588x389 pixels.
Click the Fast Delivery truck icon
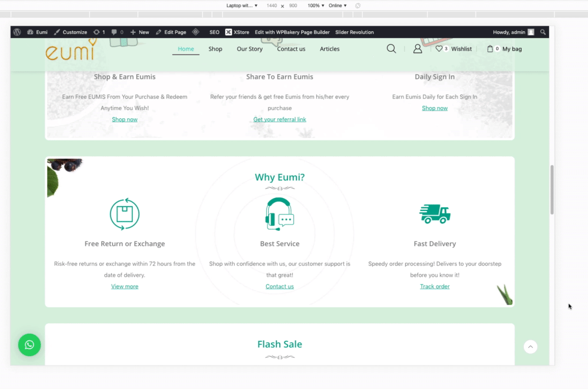[x=435, y=214]
